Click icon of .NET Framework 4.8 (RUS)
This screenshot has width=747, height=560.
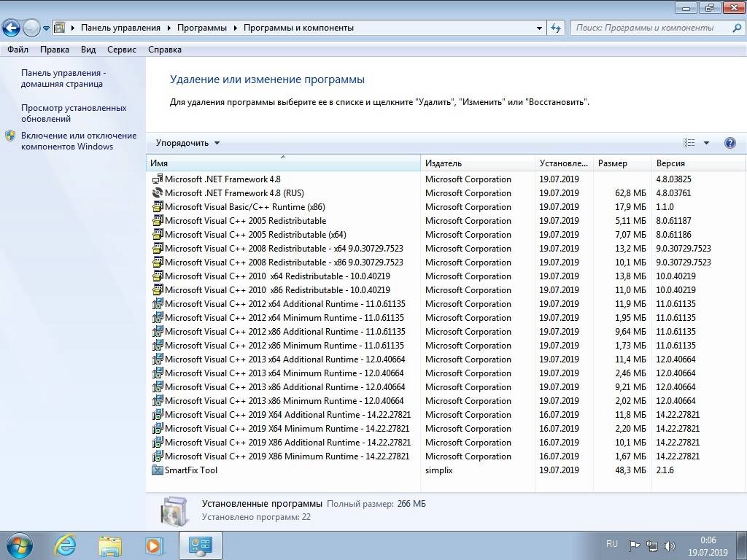[x=158, y=192]
